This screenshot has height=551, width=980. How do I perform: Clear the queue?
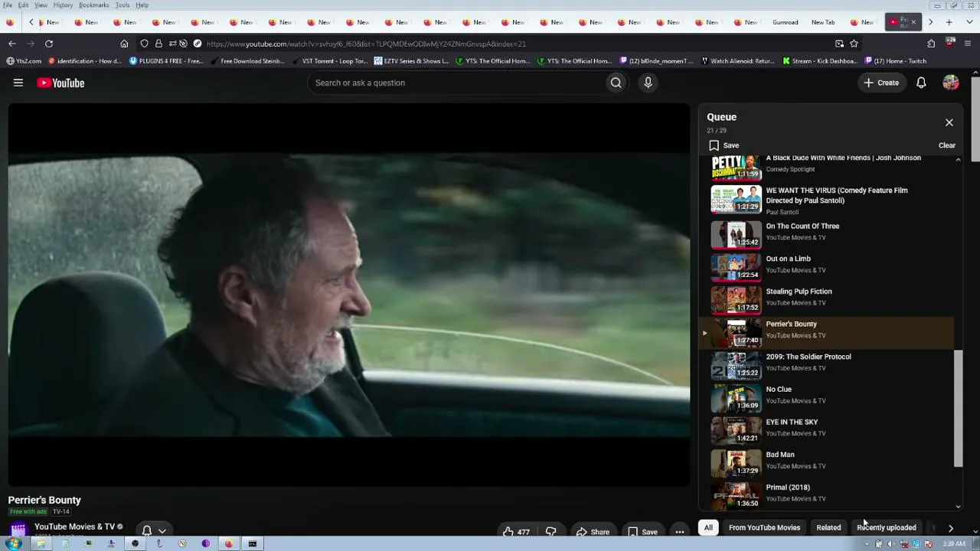947,145
